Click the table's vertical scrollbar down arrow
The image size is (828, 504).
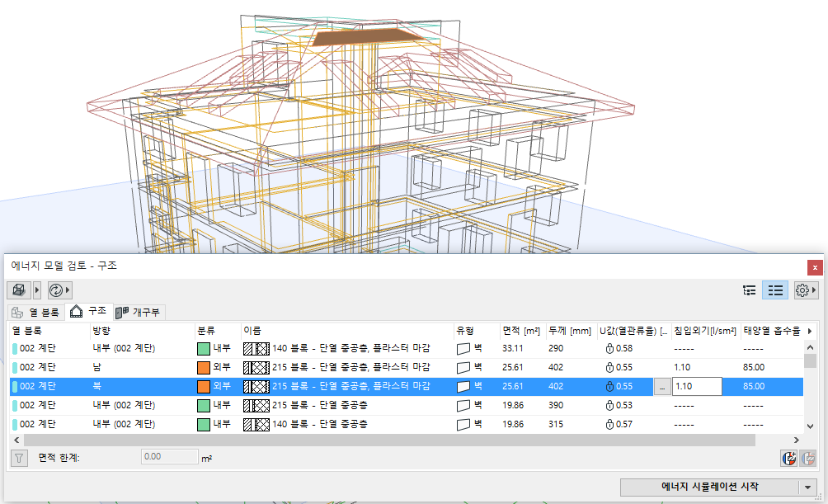tap(810, 426)
